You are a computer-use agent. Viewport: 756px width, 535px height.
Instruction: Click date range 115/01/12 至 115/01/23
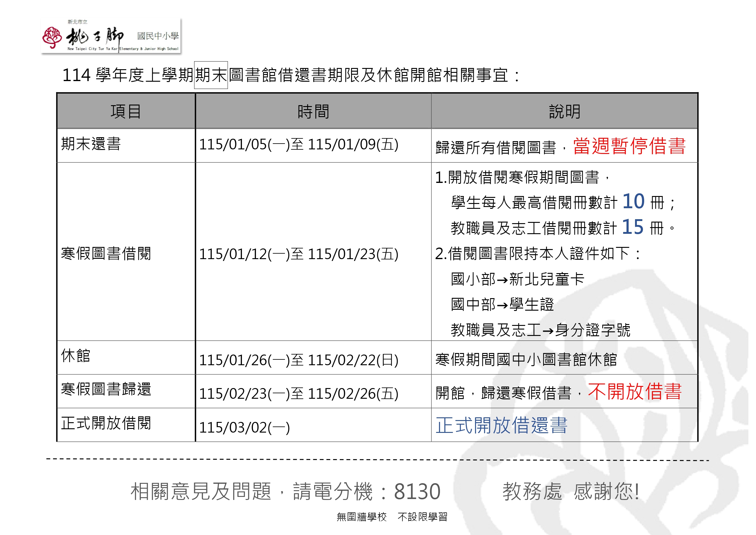point(299,254)
